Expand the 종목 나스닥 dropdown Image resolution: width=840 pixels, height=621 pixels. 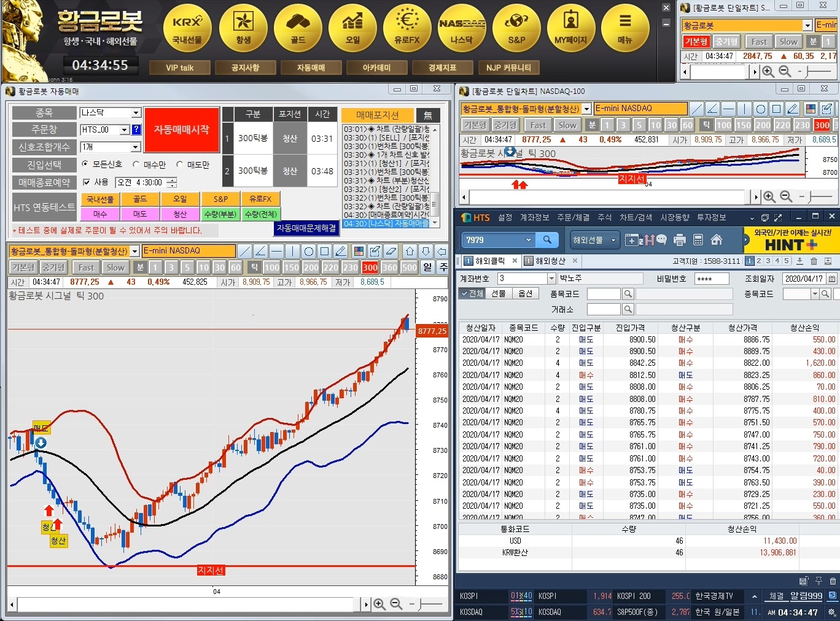tap(136, 113)
